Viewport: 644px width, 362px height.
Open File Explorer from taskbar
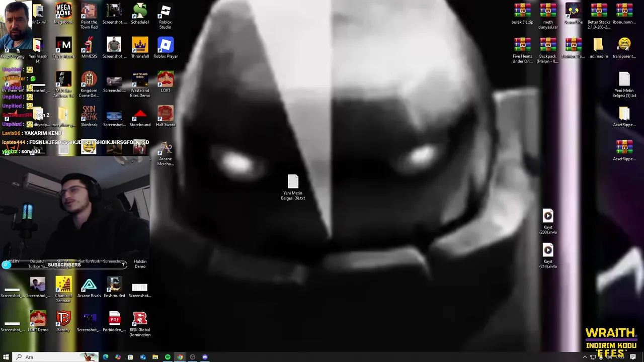tap(155, 357)
